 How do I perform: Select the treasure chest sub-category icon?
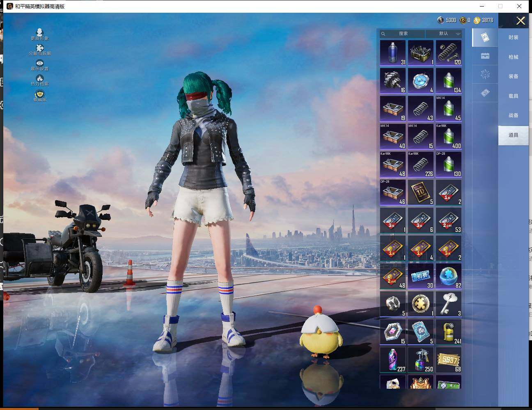tap(485, 56)
